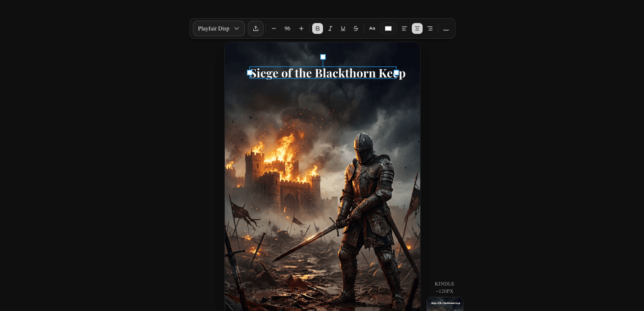Toggle off the active Bold button
644x311 pixels.
318,28
